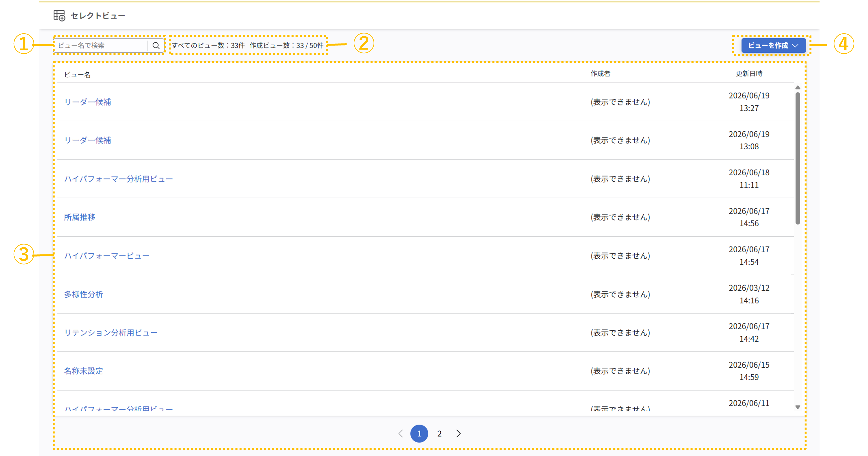Viewport: 868px width, 456px height.
Task: Open first リーダー候補 view updated 13:27
Action: pyautogui.click(x=88, y=102)
